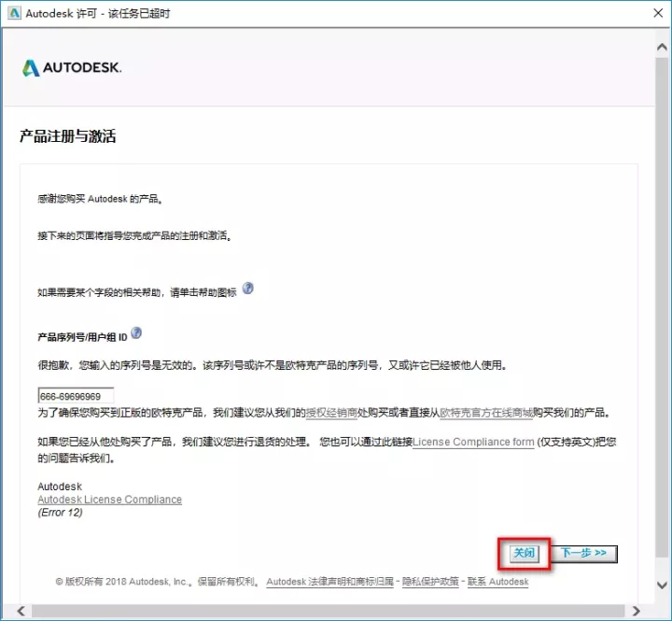Open the 隐私保护政策 footer link
The image size is (672, 621).
click(430, 582)
